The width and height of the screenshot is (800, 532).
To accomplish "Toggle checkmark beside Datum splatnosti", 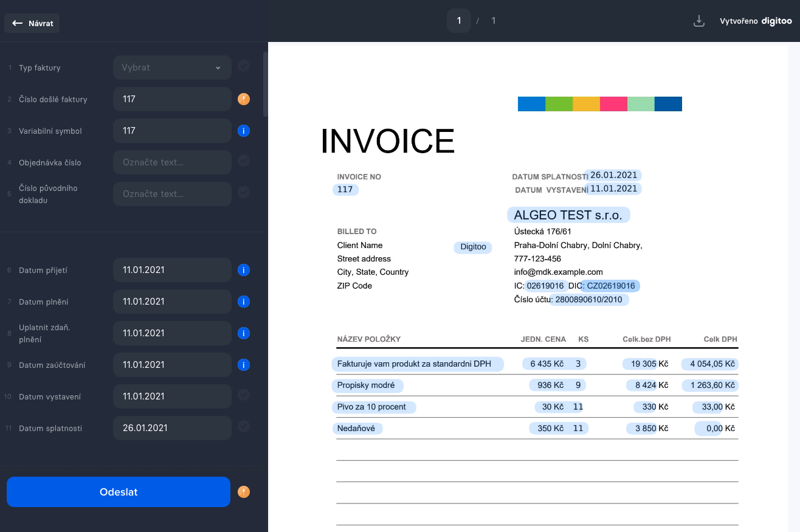I will click(x=244, y=426).
